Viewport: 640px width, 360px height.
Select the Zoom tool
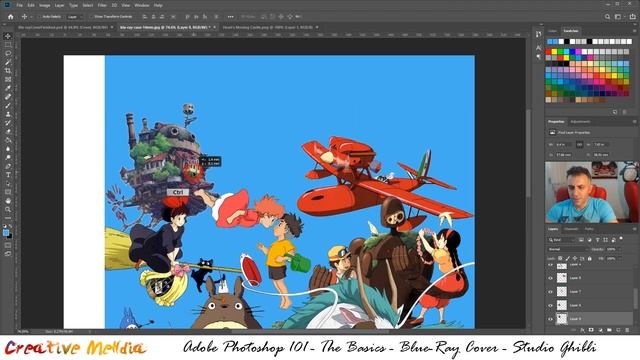[x=8, y=209]
